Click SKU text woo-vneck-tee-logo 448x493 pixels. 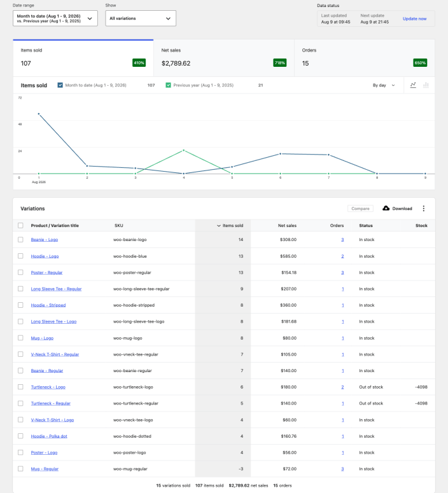pyautogui.click(x=133, y=419)
